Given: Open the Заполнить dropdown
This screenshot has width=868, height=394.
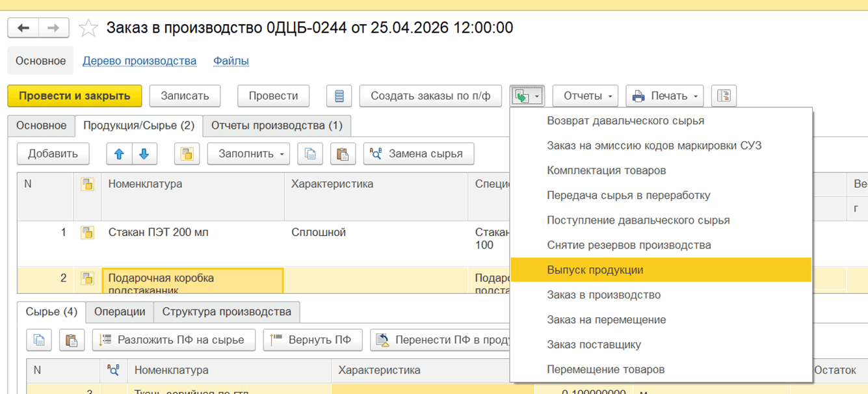Looking at the screenshot, I should pos(248,154).
